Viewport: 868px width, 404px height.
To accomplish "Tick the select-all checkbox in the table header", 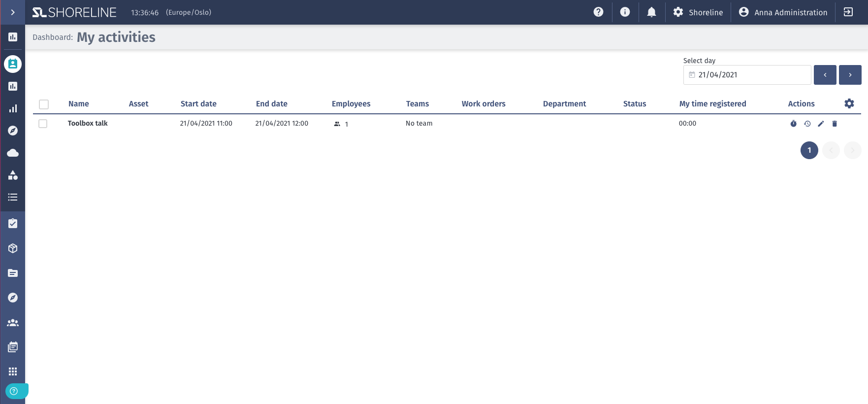I will 44,104.
